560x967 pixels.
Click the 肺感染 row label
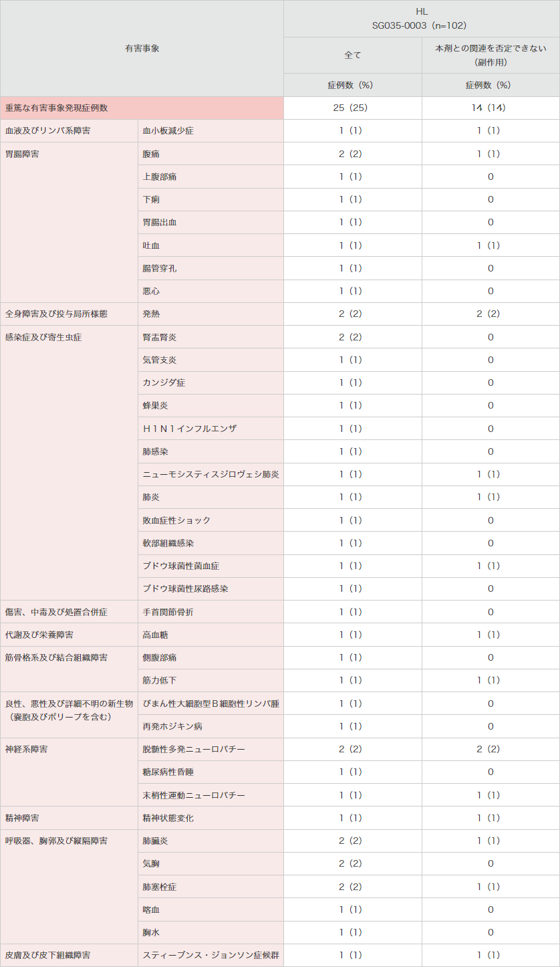point(211,451)
